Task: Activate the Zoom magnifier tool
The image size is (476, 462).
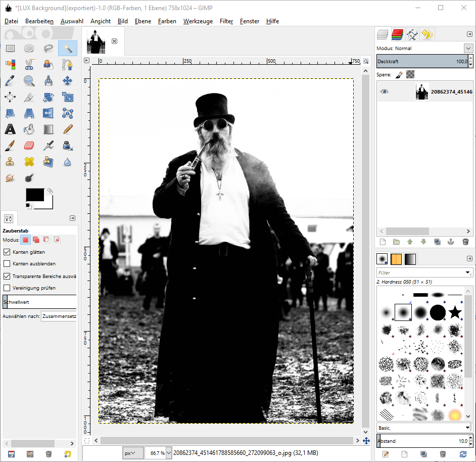Action: [29, 81]
